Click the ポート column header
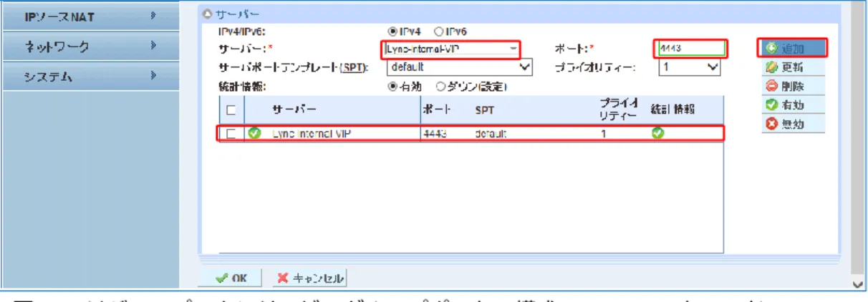The width and height of the screenshot is (868, 302). point(437,110)
